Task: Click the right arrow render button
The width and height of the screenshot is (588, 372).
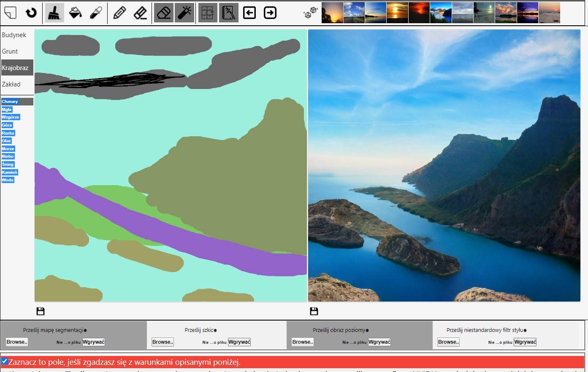Action: pyautogui.click(x=270, y=13)
